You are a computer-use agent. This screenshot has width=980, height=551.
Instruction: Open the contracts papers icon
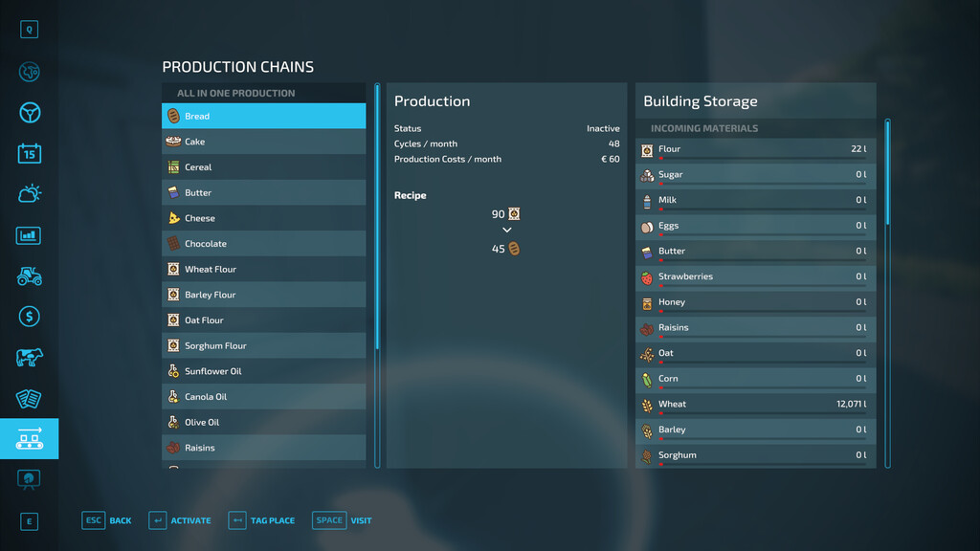29,398
